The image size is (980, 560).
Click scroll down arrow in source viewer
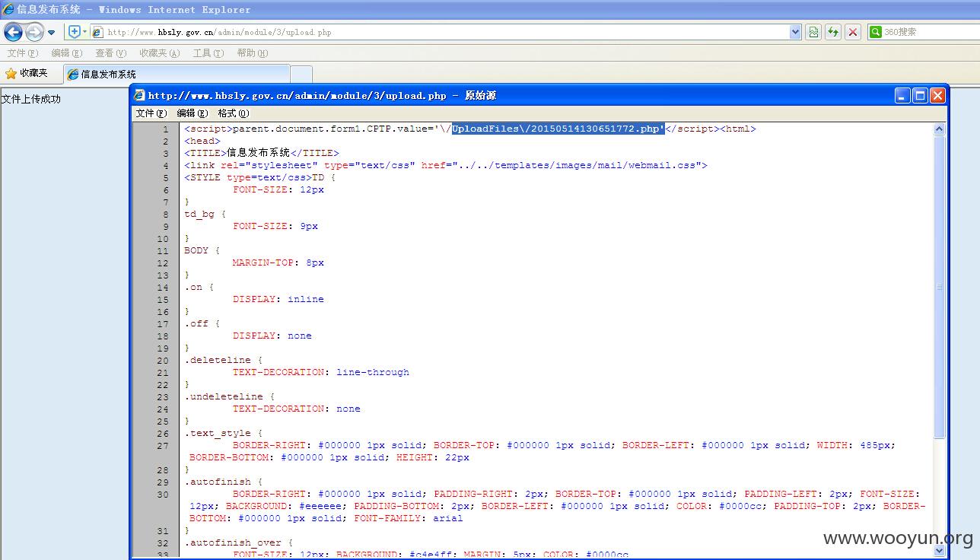tap(939, 550)
